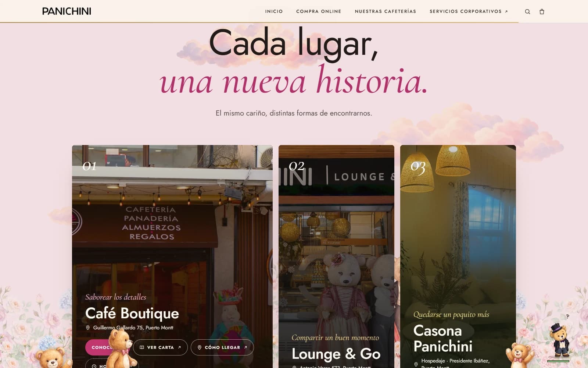This screenshot has width=588, height=368.
Task: Click the 'Hospedaje · Presidente Ibáñez' address text
Action: [x=455, y=361]
